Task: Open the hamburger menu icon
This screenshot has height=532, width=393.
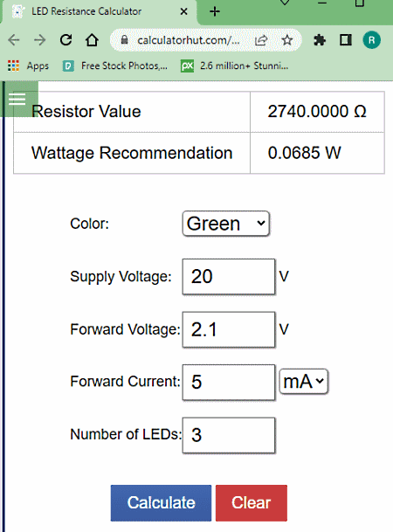Action: (17, 99)
